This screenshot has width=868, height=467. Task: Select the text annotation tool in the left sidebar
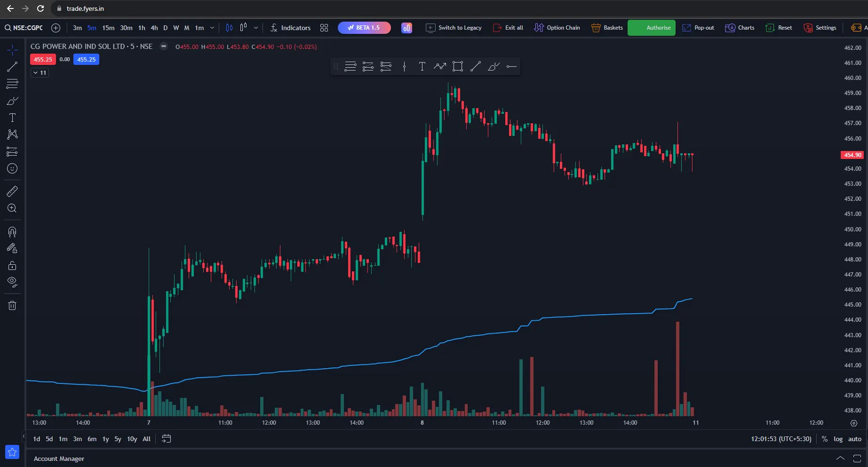(x=12, y=118)
